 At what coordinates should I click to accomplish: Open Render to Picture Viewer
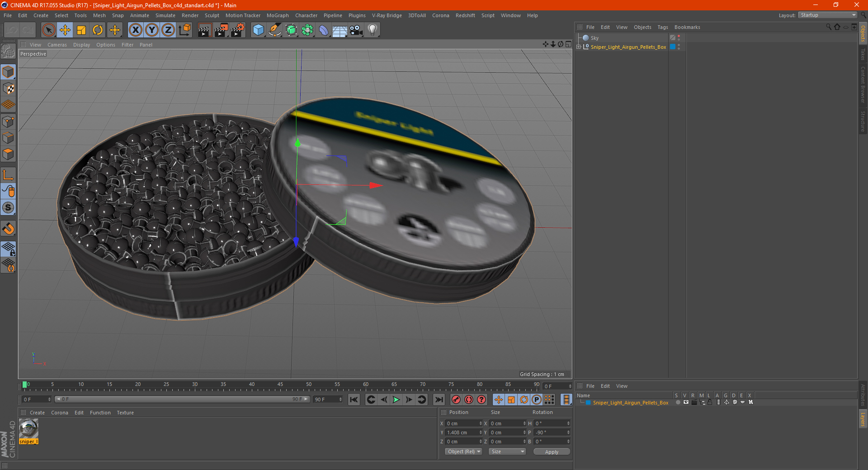221,30
